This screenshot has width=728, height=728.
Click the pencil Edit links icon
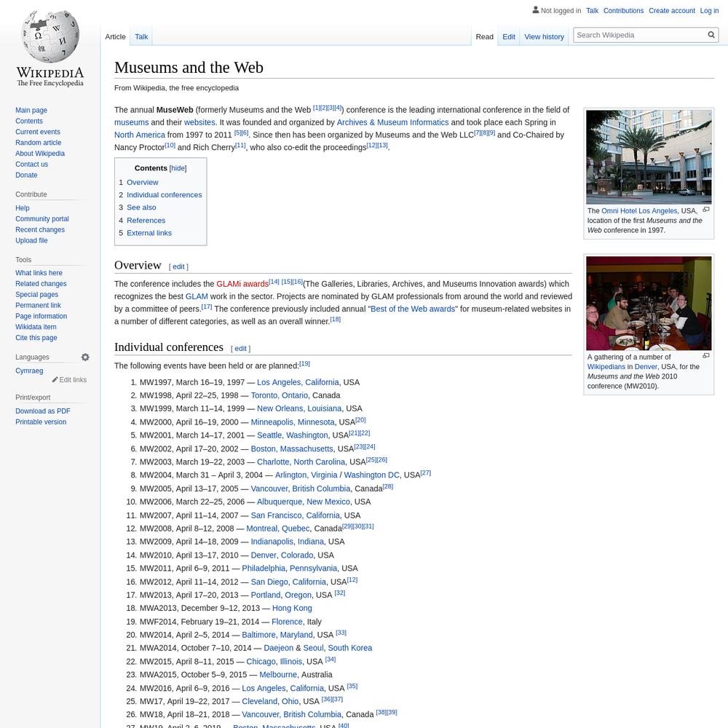pos(55,380)
